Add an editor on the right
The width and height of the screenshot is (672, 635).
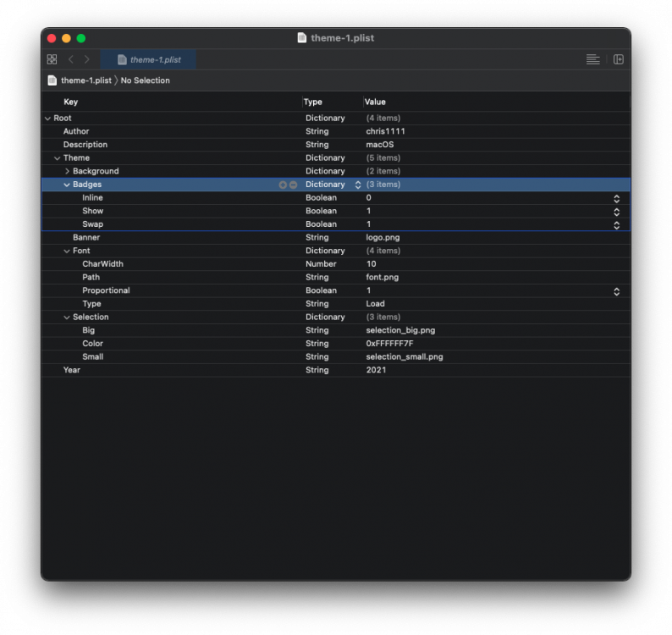tap(618, 59)
